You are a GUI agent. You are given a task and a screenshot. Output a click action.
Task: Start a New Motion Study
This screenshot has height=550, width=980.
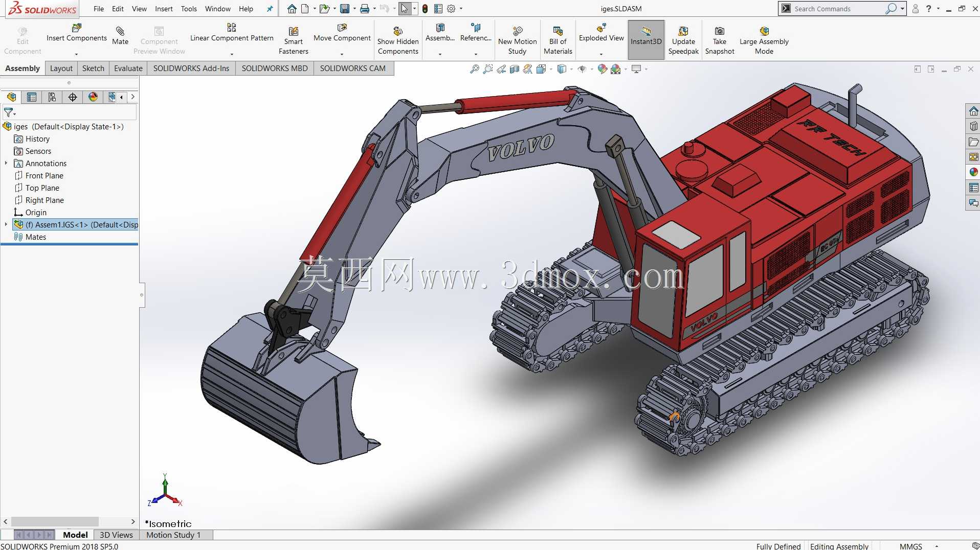[518, 40]
